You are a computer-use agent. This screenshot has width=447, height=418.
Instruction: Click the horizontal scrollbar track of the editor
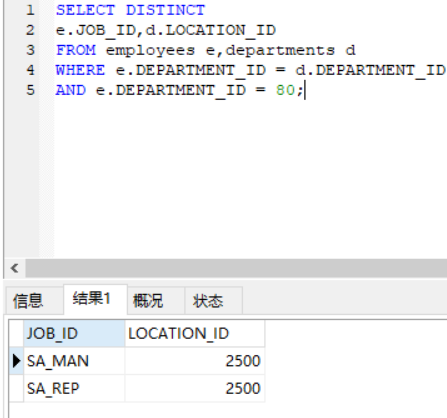click(236, 268)
